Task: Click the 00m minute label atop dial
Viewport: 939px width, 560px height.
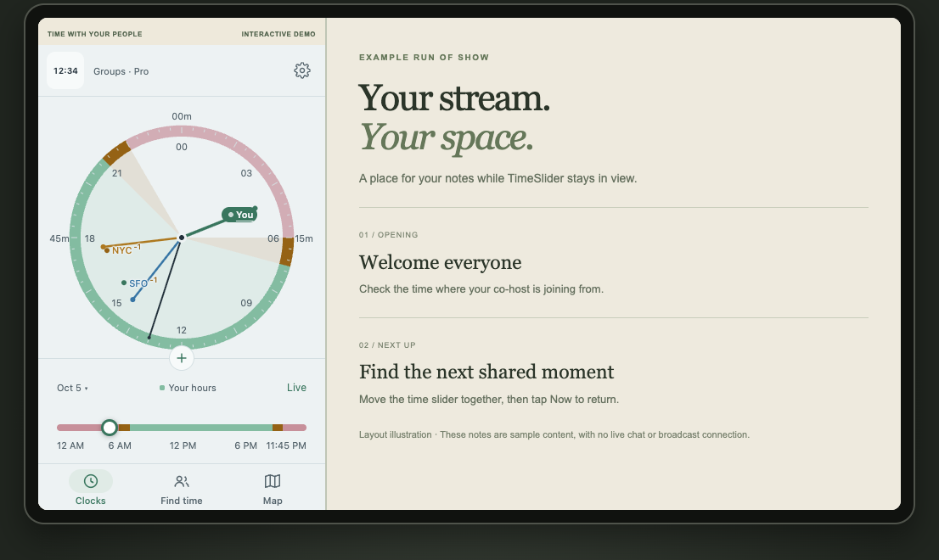Action: coord(182,116)
